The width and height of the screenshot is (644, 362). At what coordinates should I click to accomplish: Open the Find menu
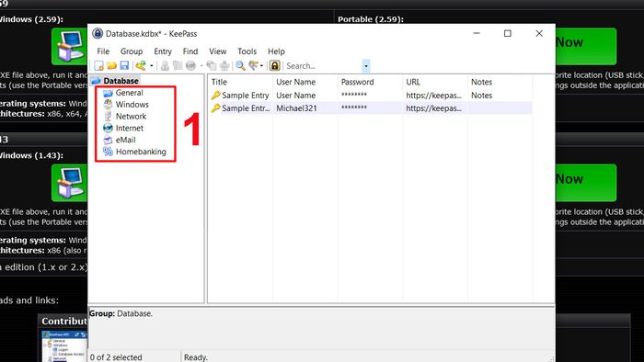pyautogui.click(x=190, y=51)
